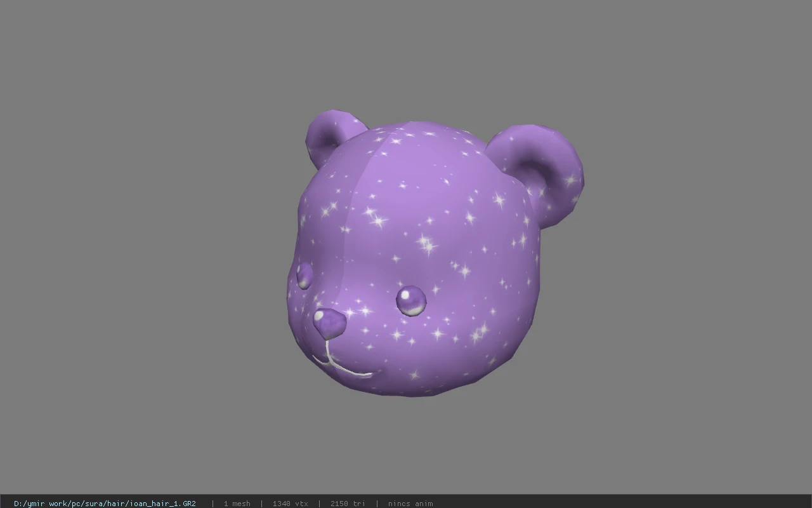This screenshot has width=812, height=508.
Task: Click the "1340 vtx" vertex count
Action: 290,504
